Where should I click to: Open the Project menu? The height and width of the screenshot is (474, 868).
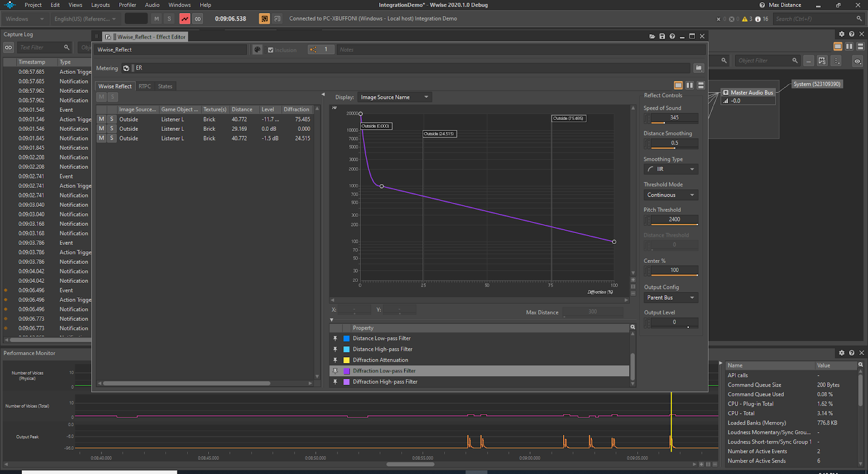tap(33, 5)
